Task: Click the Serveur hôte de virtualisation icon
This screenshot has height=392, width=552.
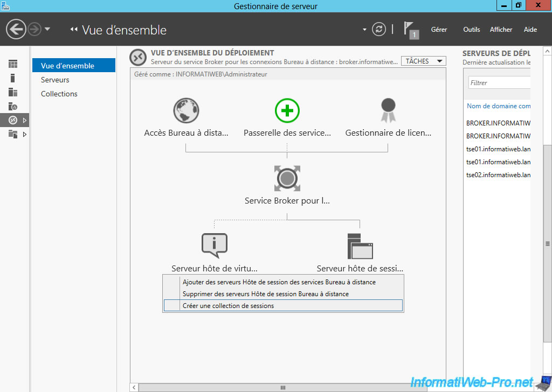Action: pos(214,246)
